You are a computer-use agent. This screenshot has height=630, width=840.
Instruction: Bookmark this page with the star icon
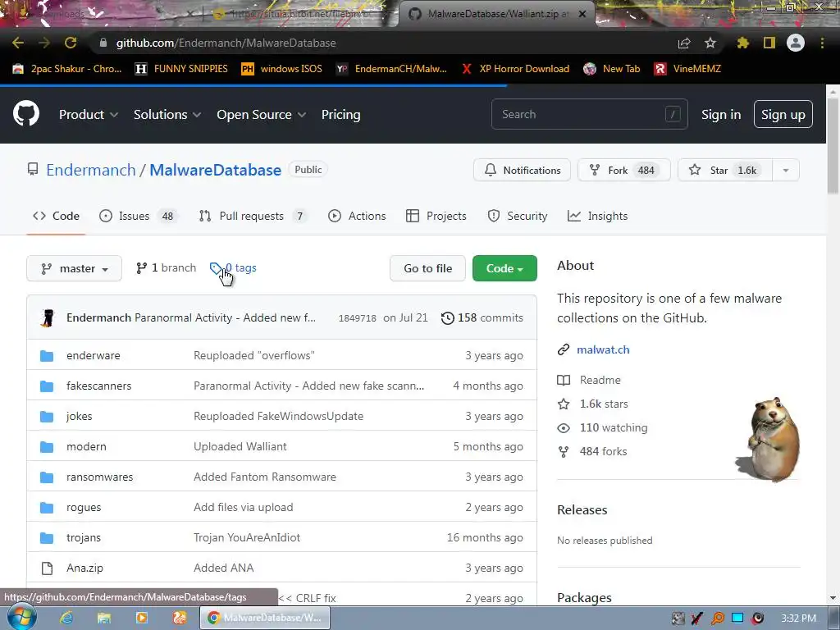click(x=710, y=43)
